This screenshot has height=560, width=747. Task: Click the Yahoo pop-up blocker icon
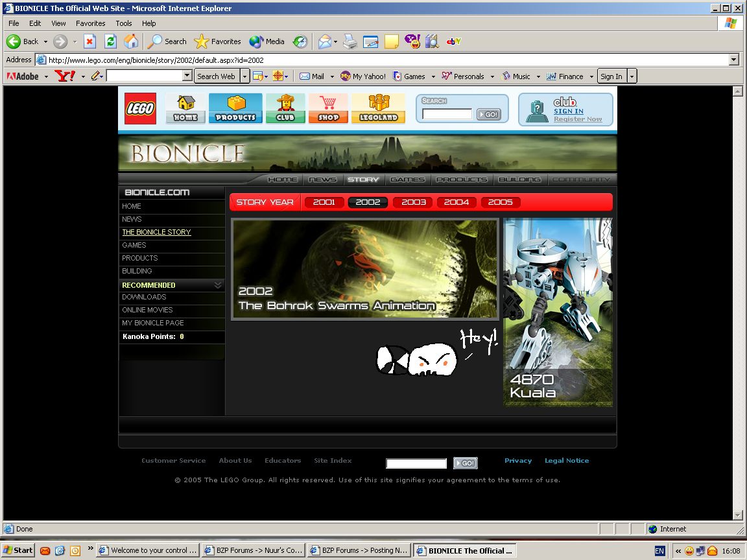pos(257,76)
